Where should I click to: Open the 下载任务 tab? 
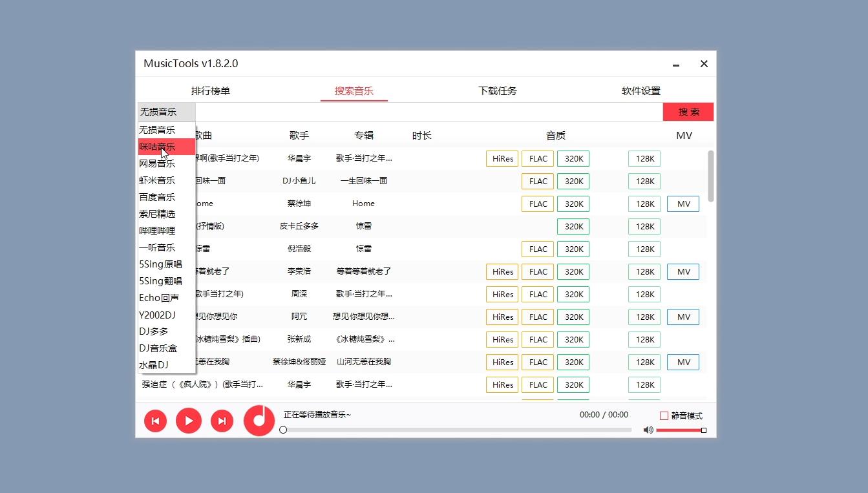(x=498, y=90)
